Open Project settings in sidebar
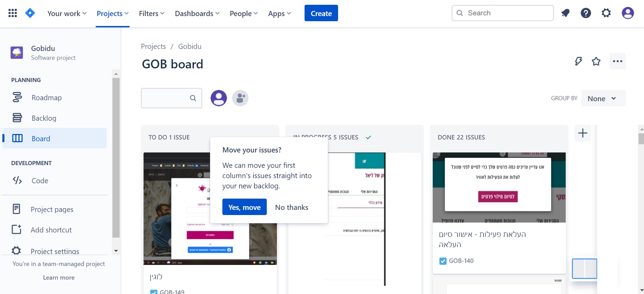Screen dimensions: 644x294 click(55, 251)
